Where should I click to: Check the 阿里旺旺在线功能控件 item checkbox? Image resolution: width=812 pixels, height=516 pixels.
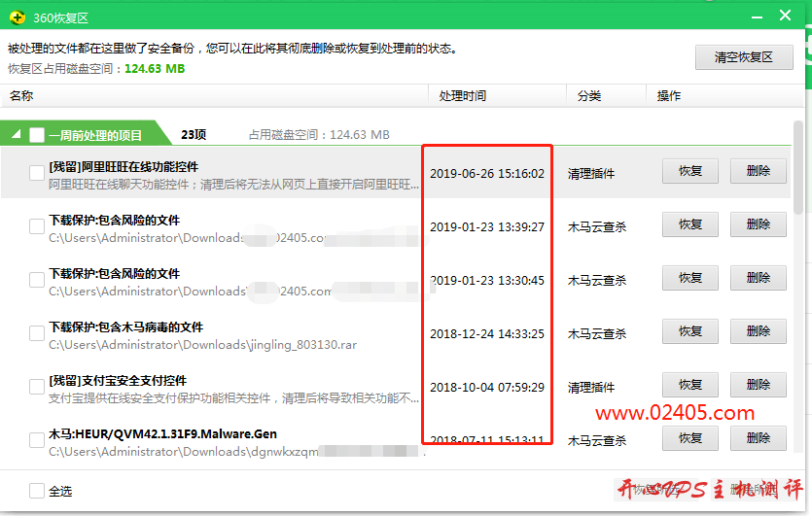point(37,173)
